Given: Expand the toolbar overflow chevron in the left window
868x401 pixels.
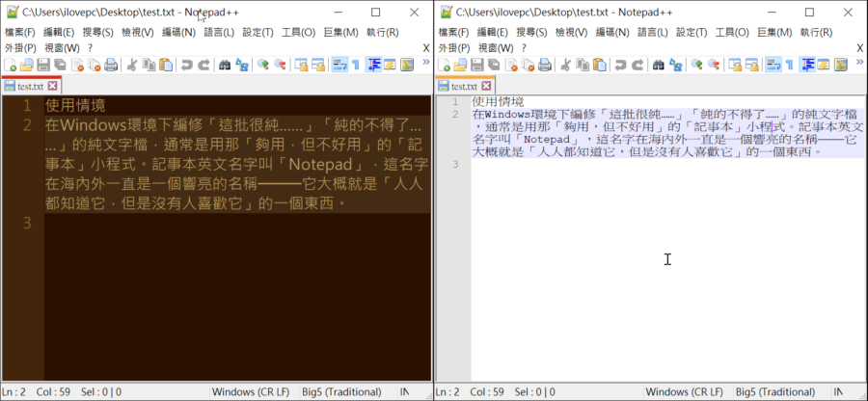Looking at the screenshot, I should coord(425,62).
